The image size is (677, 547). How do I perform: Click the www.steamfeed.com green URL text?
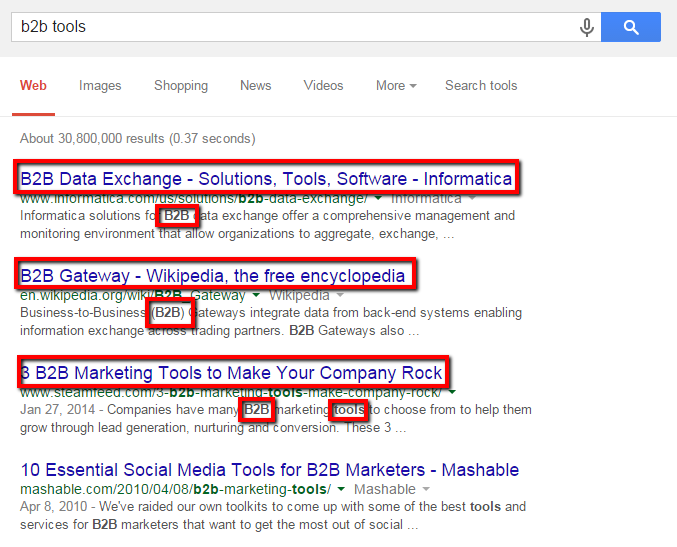[231, 392]
